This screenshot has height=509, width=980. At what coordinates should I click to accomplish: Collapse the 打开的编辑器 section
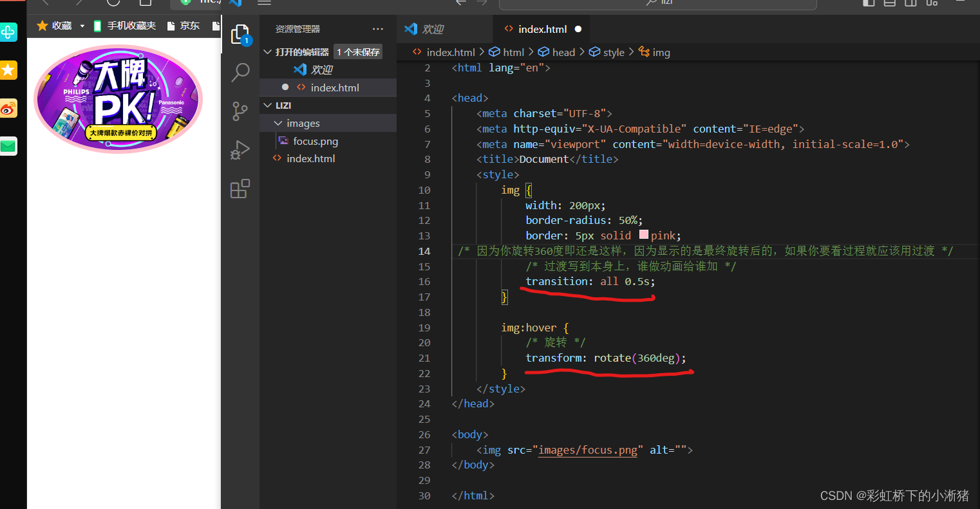(x=267, y=51)
